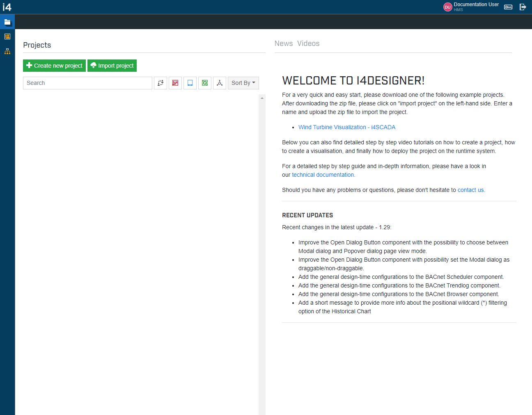Click Create new project button

click(x=54, y=66)
